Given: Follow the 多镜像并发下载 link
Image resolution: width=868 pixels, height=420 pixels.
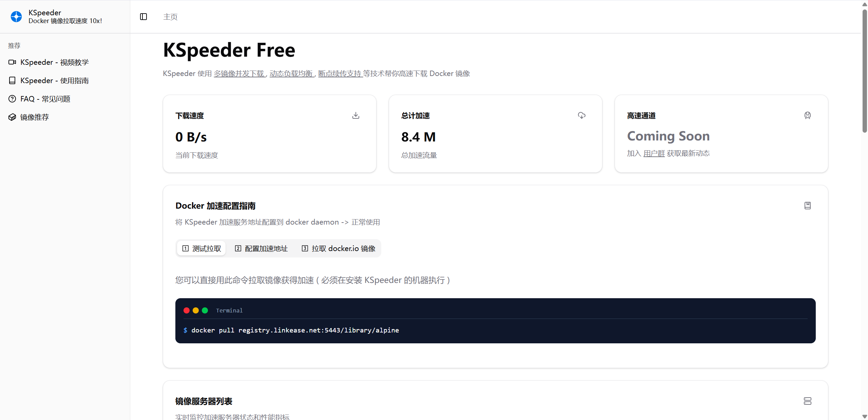Looking at the screenshot, I should pos(239,74).
